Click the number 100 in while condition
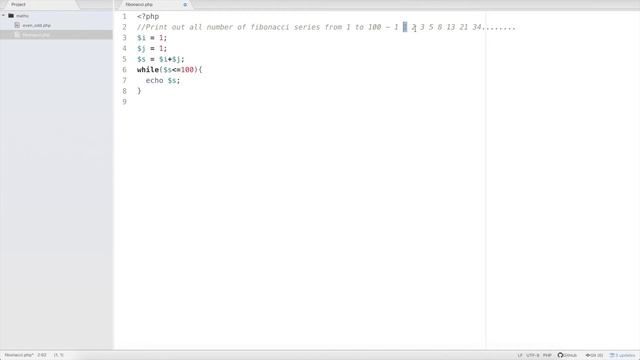This screenshot has width=640, height=360. pyautogui.click(x=187, y=70)
